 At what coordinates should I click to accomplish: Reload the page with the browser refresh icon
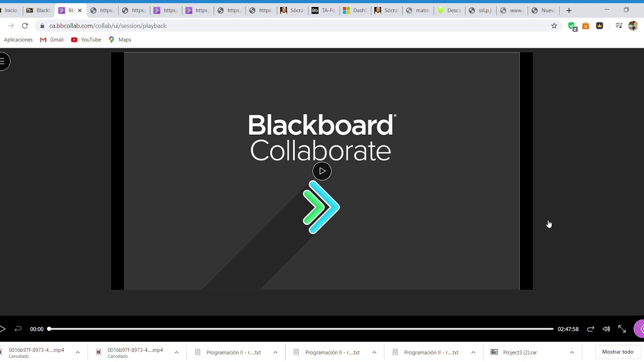pyautogui.click(x=25, y=26)
